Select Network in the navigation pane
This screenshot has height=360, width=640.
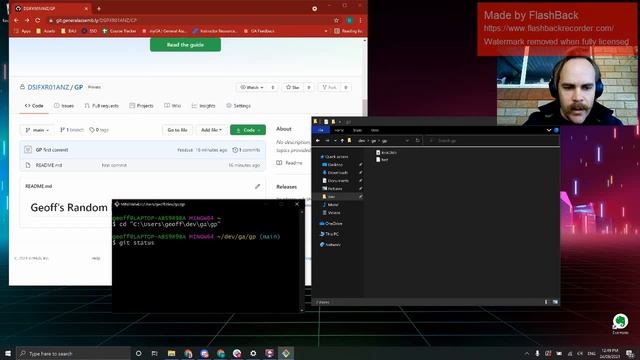point(330,245)
